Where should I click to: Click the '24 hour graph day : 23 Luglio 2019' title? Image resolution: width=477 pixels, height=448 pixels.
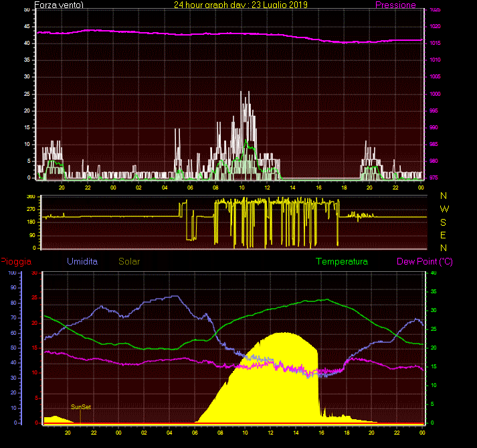tap(241, 5)
